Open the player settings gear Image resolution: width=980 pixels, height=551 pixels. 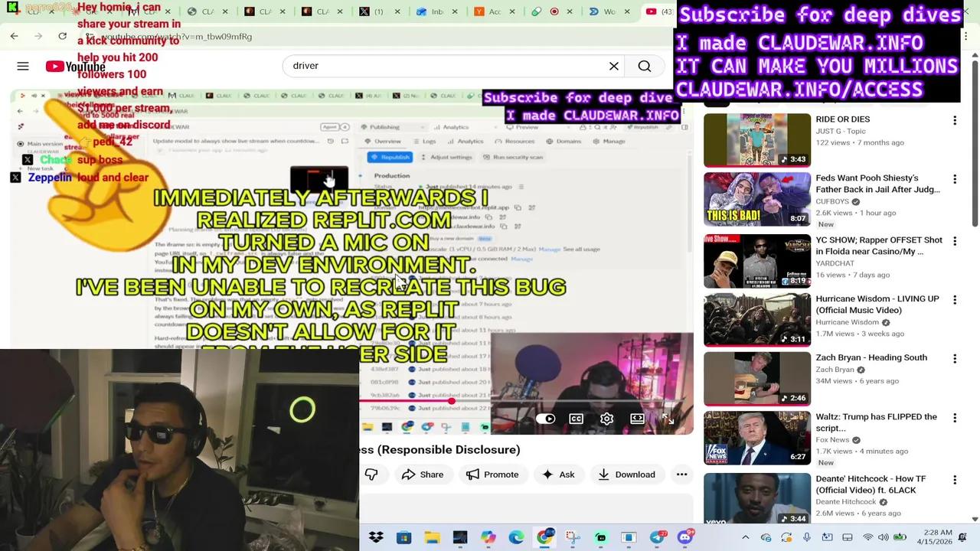click(606, 419)
